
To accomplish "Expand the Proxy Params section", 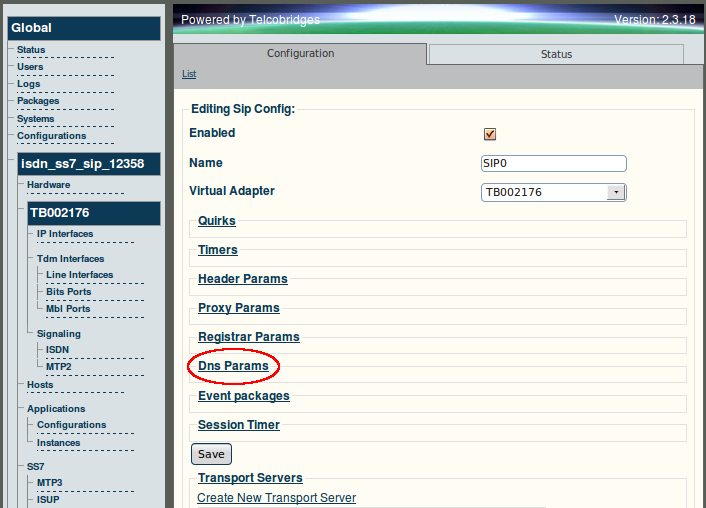I will tap(239, 308).
